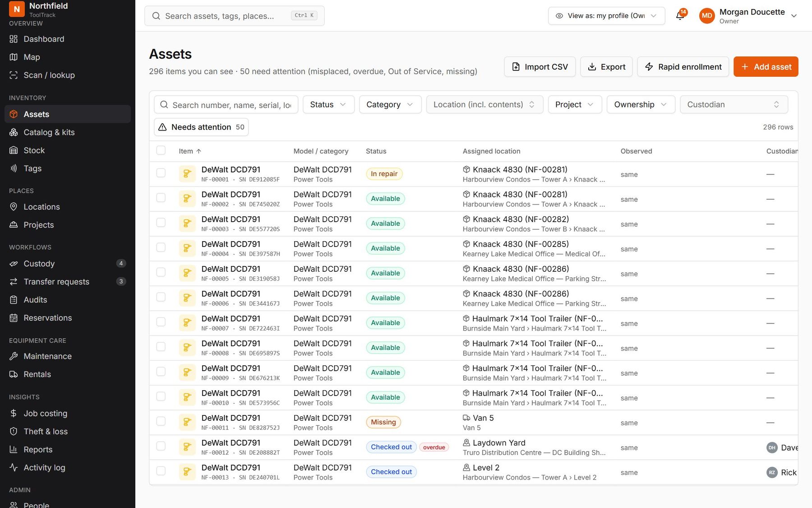Image resolution: width=812 pixels, height=508 pixels.
Task: Open the notifications bell
Action: (680, 16)
